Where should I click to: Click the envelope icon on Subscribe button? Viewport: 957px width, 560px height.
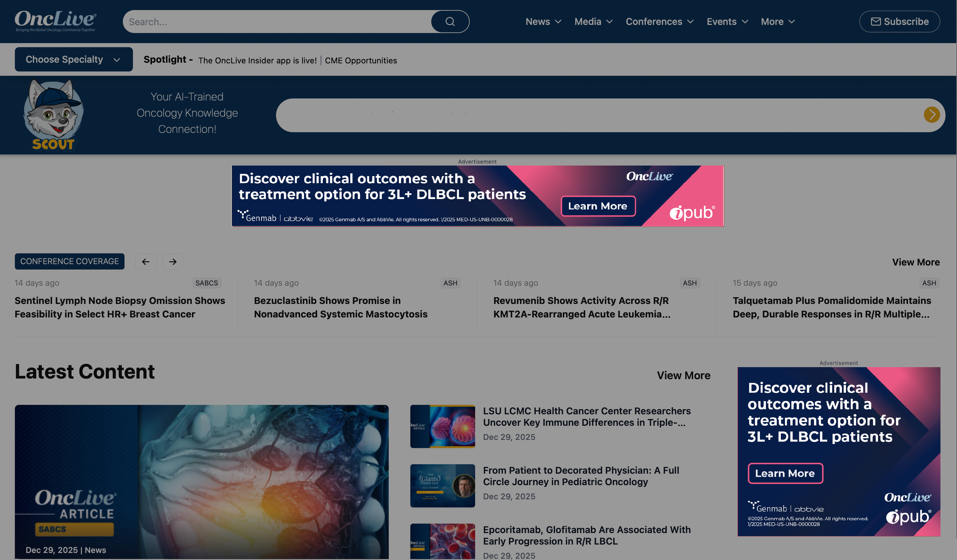876,21
